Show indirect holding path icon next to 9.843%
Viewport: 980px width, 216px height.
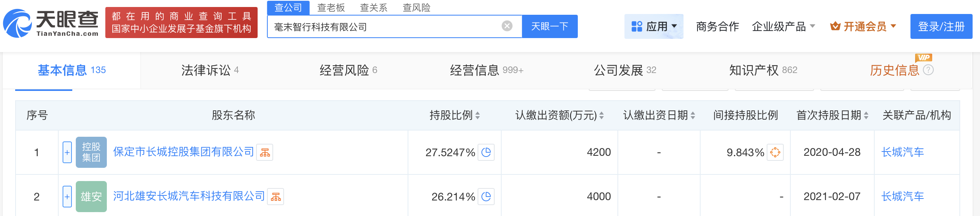pos(775,152)
